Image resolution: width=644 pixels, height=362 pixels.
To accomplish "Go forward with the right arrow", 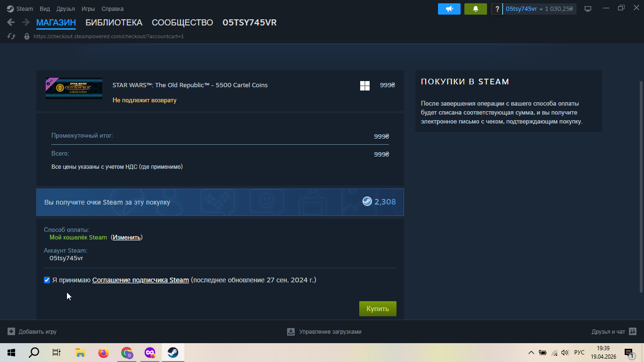I will pyautogui.click(x=25, y=22).
